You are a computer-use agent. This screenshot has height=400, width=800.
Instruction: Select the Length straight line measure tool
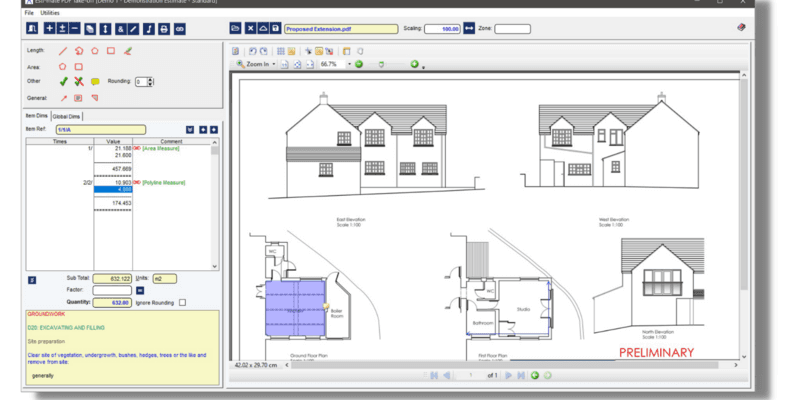point(63,51)
